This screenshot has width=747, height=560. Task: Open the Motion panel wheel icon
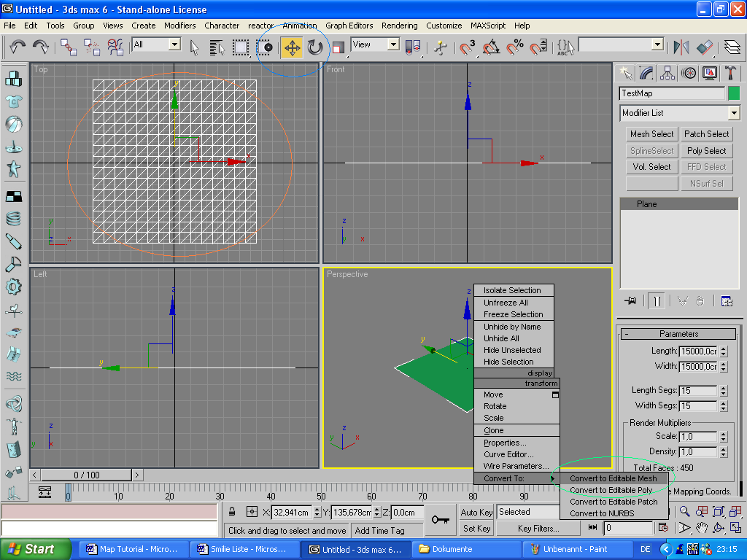point(689,73)
